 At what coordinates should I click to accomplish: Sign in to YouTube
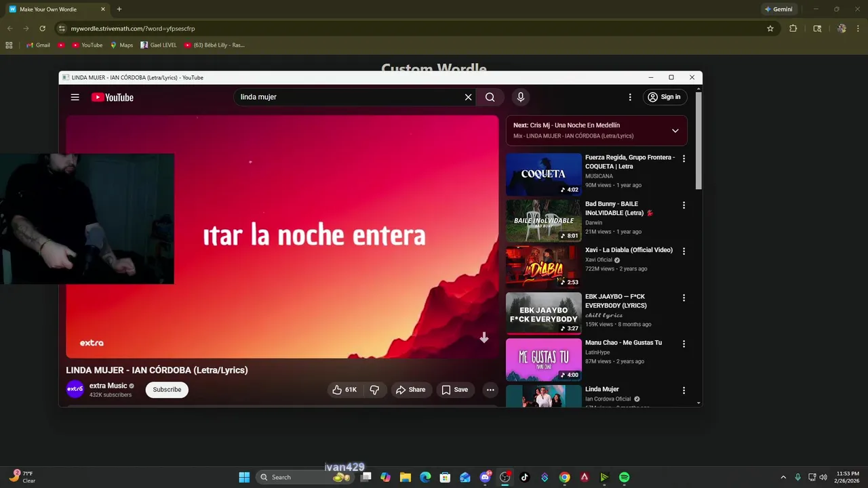665,97
